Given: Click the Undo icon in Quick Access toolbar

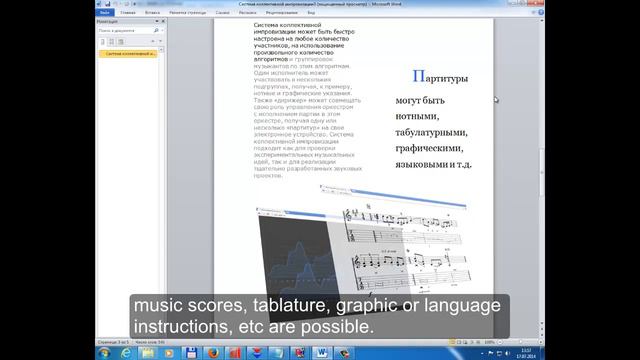Looking at the screenshot, I should click(116, 4).
